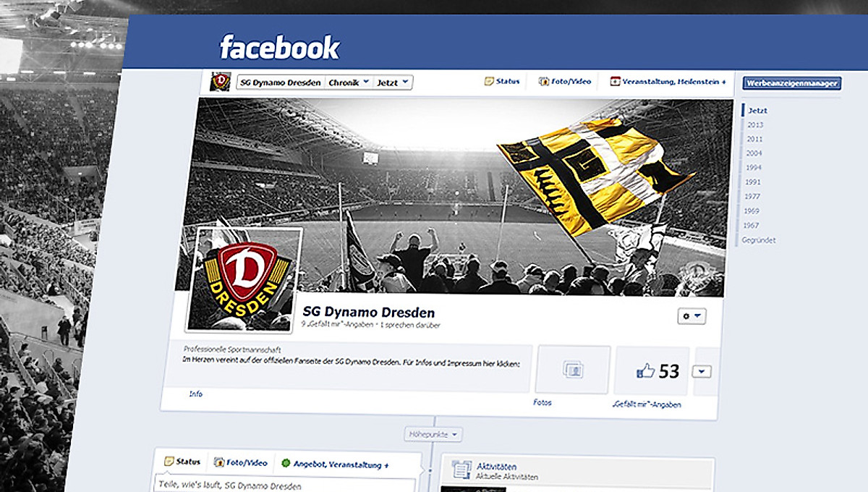Click the Werbeanzeigenmanager button
The width and height of the screenshot is (868, 492).
click(x=792, y=83)
